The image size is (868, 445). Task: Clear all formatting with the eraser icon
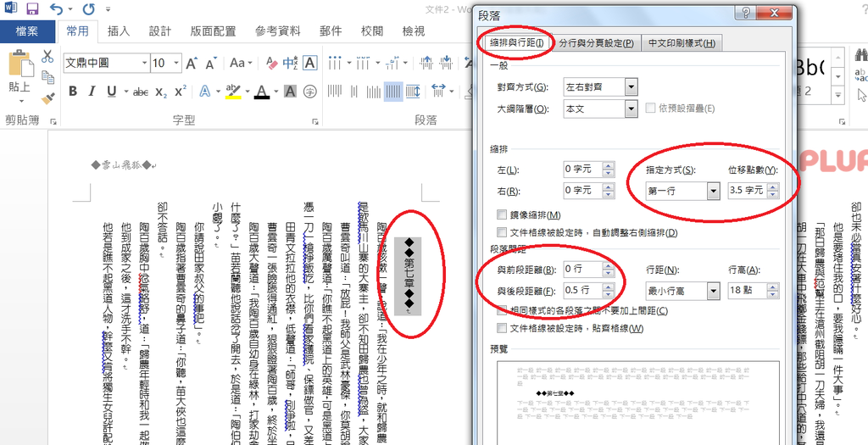coord(271,63)
